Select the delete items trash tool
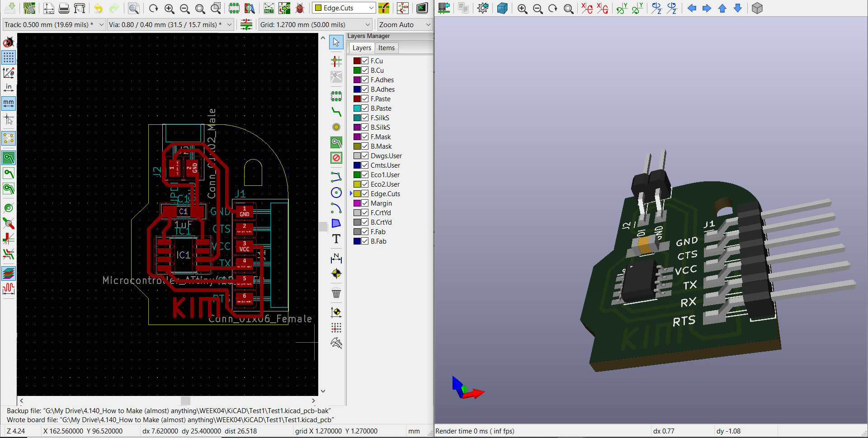This screenshot has height=438, width=868. 336,293
